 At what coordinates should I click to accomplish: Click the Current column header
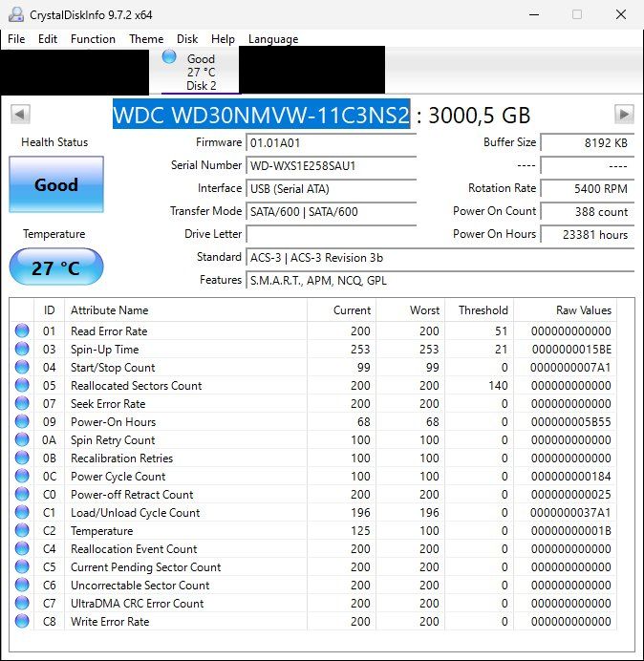[x=342, y=310]
